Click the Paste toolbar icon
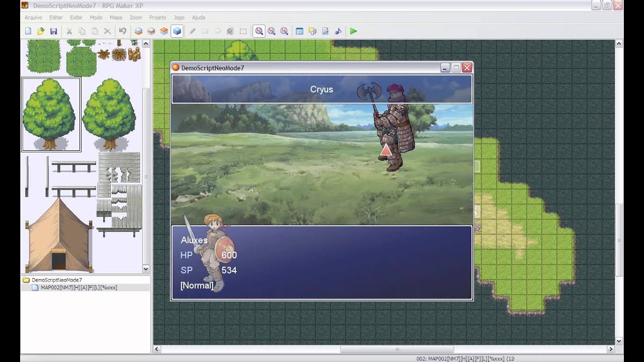Screen dimensions: 644x362 click(95, 31)
